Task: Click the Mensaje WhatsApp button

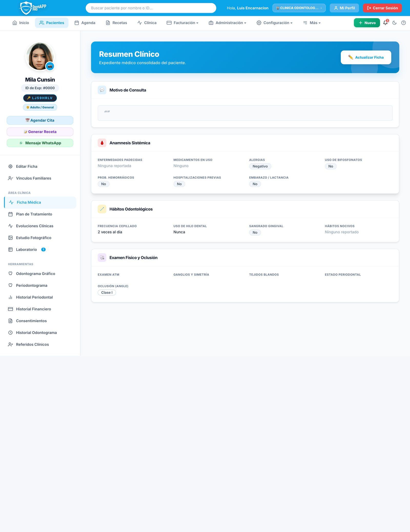Action: [40, 143]
